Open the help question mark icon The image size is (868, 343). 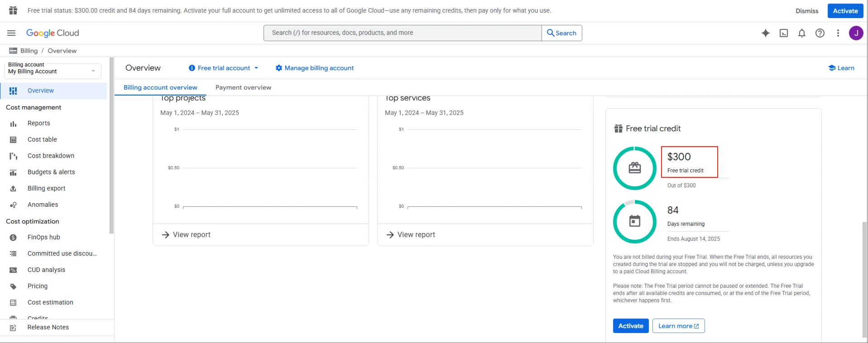tap(820, 33)
